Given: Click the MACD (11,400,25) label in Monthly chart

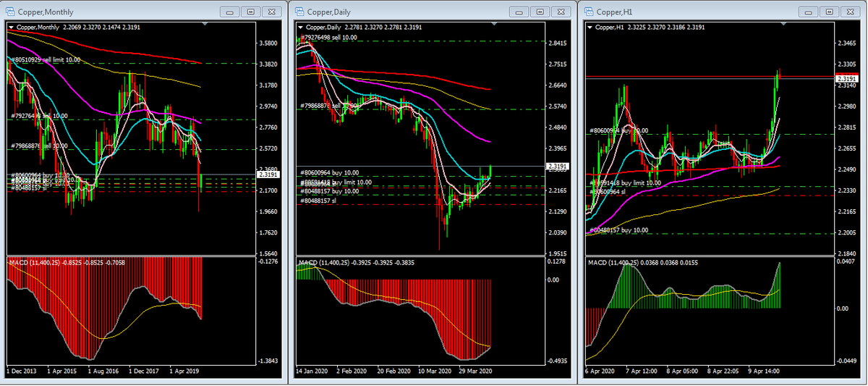Looking at the screenshot, I should (36, 262).
